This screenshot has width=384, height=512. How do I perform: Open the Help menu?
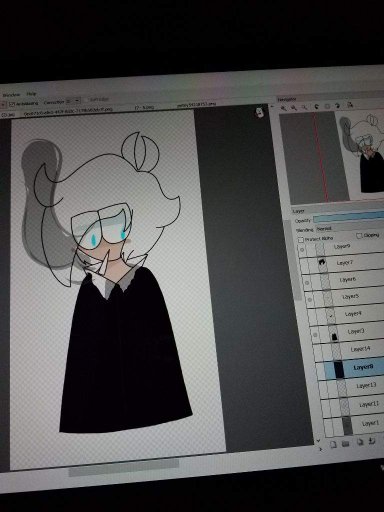[x=31, y=94]
